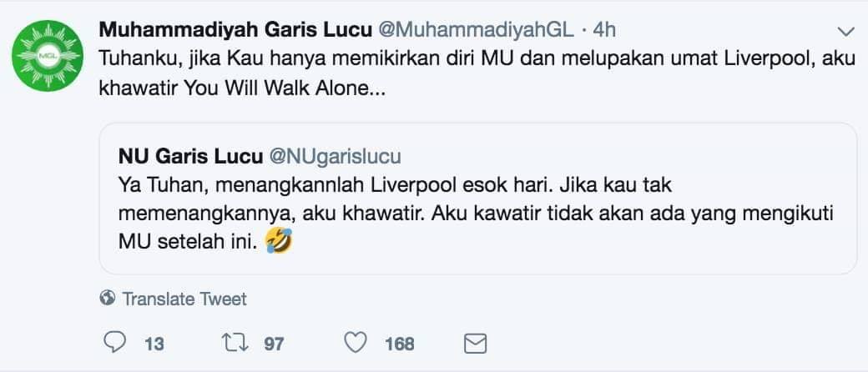This screenshot has height=372, width=868.
Task: Like the tweet with heart icon
Action: point(356,343)
